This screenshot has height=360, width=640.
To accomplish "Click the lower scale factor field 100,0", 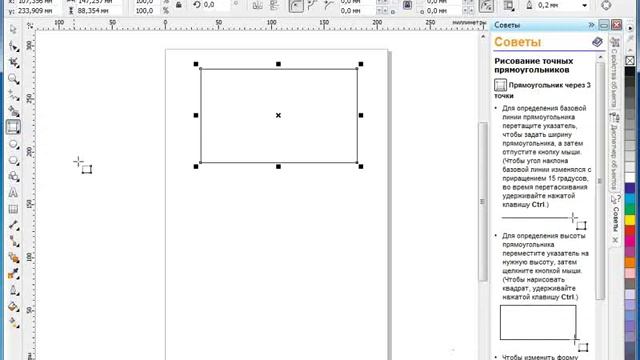I will [147, 11].
